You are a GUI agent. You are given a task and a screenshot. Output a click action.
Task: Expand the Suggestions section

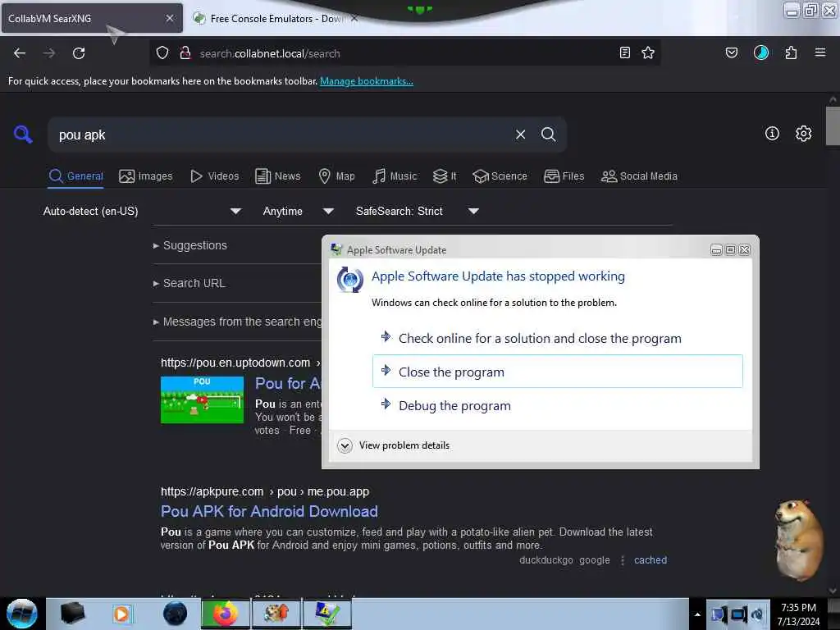pos(190,245)
